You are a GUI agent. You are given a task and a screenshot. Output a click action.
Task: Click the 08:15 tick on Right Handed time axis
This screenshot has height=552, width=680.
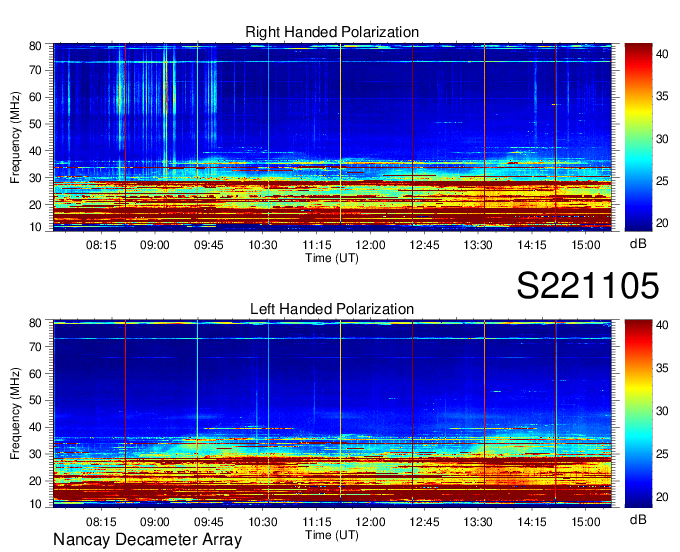(x=101, y=245)
